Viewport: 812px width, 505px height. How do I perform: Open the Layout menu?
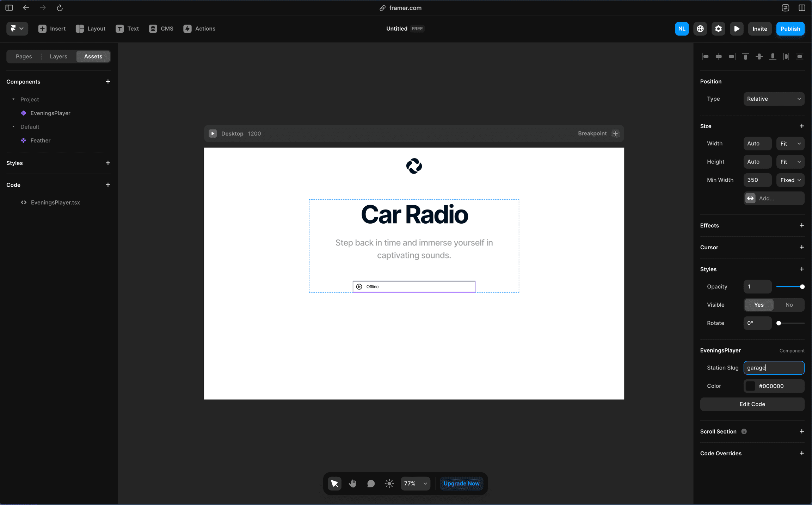[x=91, y=29]
